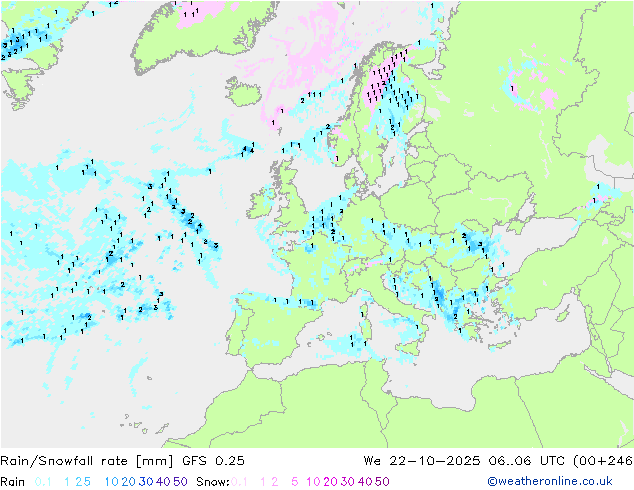Click the Snow legend value 10
Viewport: 634px width, 490px height.
(x=313, y=482)
